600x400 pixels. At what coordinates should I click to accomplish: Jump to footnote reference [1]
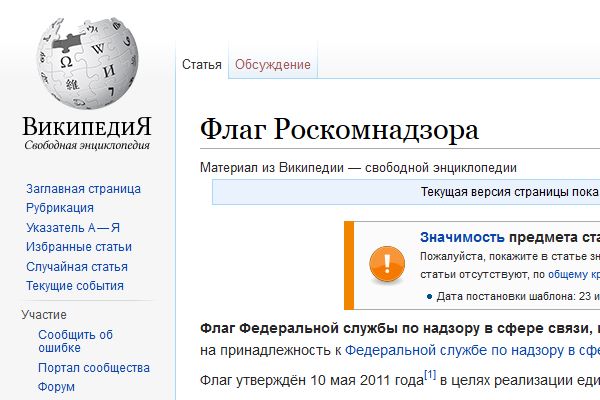430,375
